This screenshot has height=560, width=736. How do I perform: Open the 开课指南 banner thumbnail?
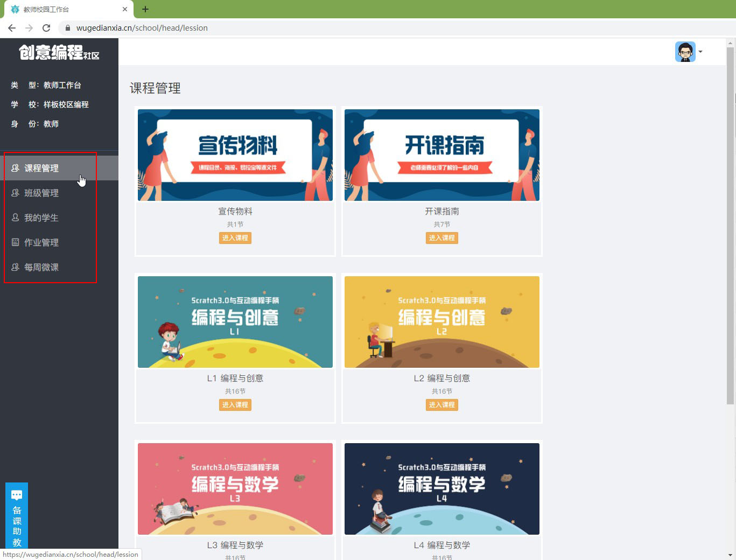(442, 155)
